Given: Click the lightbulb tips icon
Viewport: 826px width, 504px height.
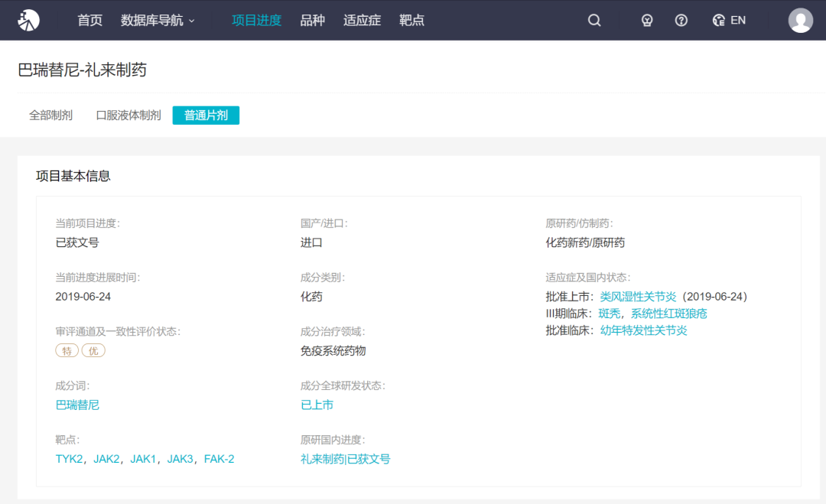Looking at the screenshot, I should point(647,20).
